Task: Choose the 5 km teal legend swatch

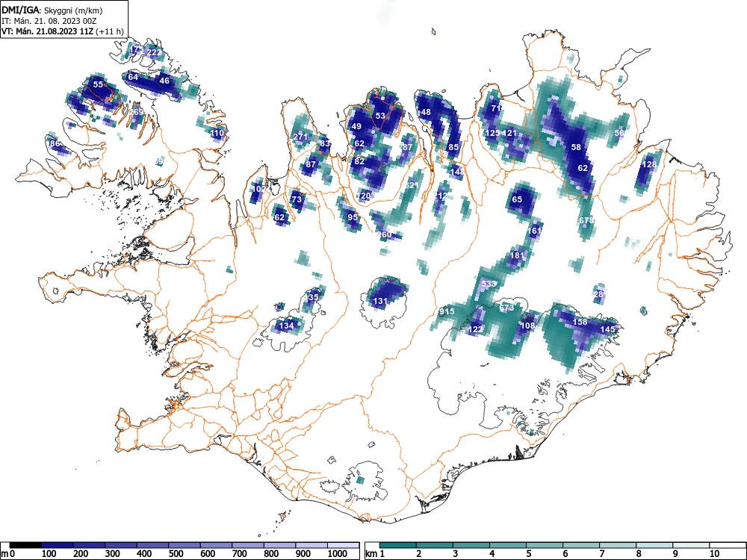Action: (x=545, y=545)
